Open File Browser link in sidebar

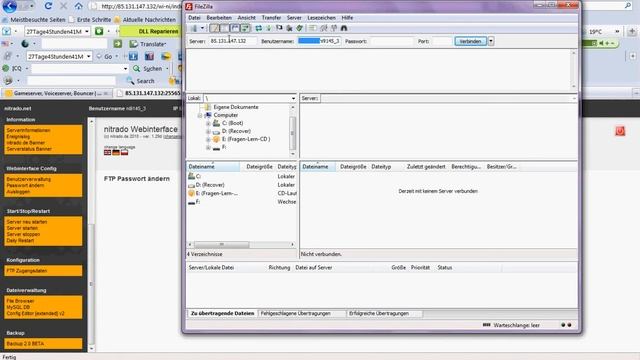(x=20, y=301)
